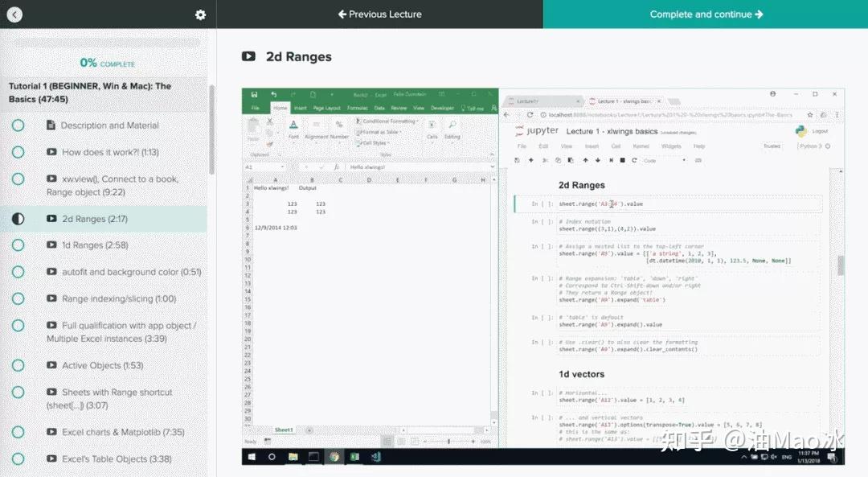The height and width of the screenshot is (477, 868).
Task: Go back via 'Previous Lecture' button
Action: pos(379,14)
